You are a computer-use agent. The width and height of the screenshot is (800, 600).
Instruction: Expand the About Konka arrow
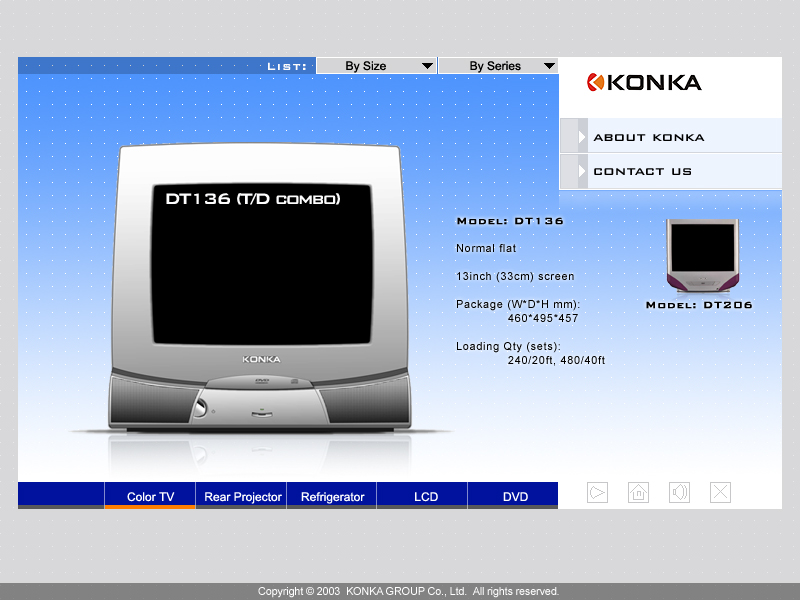point(582,137)
